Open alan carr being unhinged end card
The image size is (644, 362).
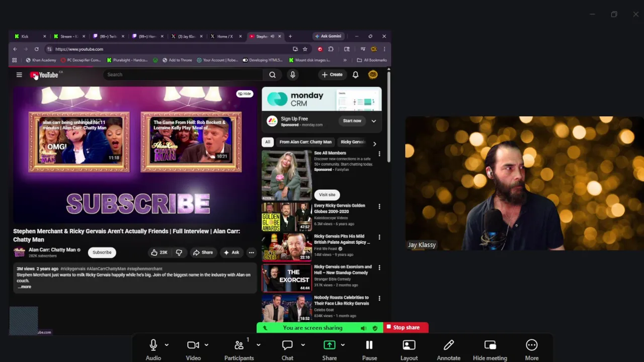tap(79, 142)
